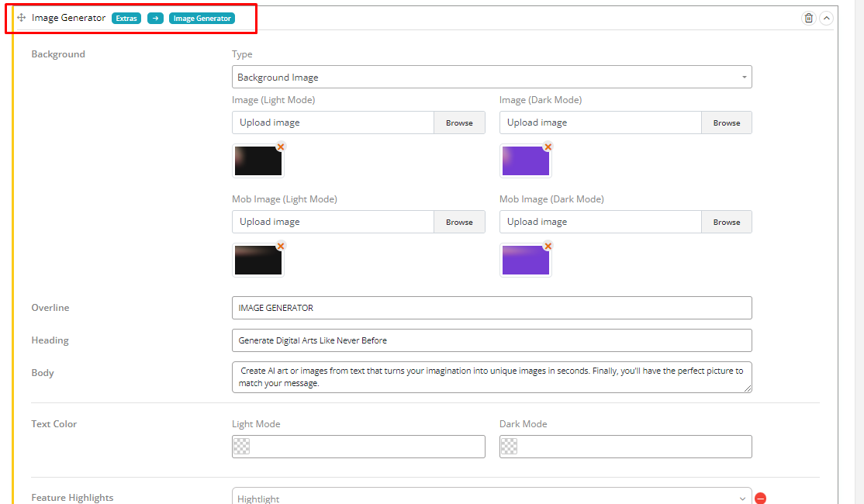Viewport: 864px width, 504px height.
Task: Pick the Dark Mode text color swatch
Action: point(509,447)
